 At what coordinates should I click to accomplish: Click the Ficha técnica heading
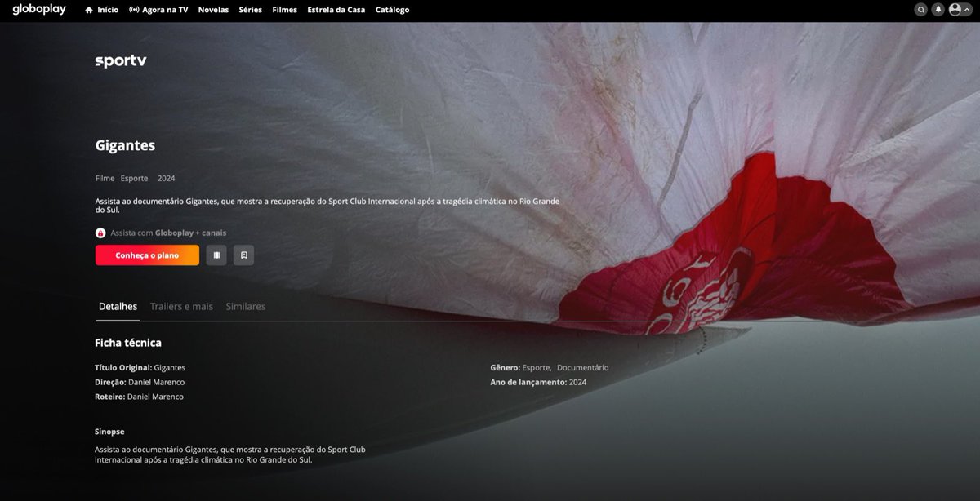click(128, 343)
